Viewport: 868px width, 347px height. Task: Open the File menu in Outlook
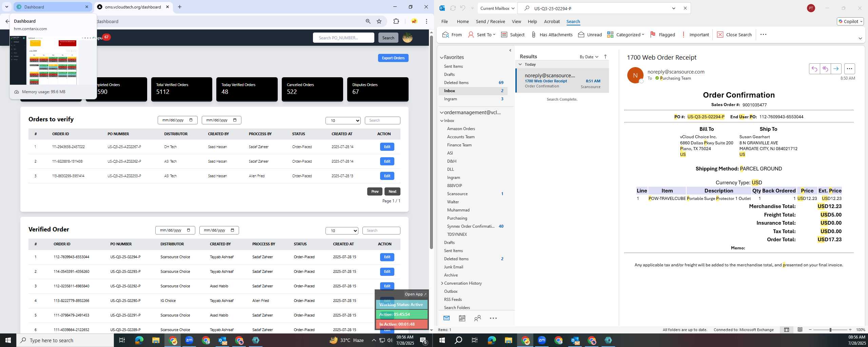[444, 21]
